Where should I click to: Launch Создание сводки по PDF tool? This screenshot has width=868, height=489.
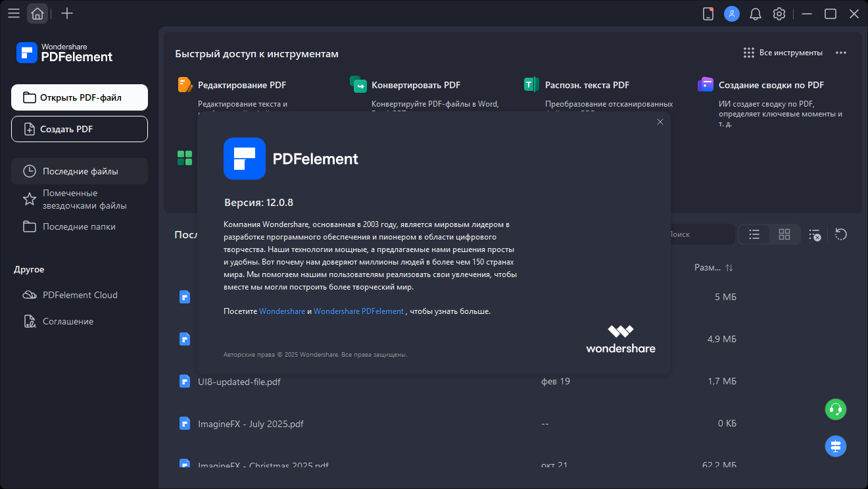click(771, 85)
